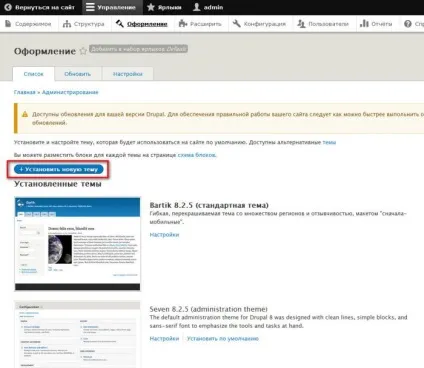Click the Seven theme screenshot thumbnail
This screenshot has width=424, height=368.
point(77,335)
